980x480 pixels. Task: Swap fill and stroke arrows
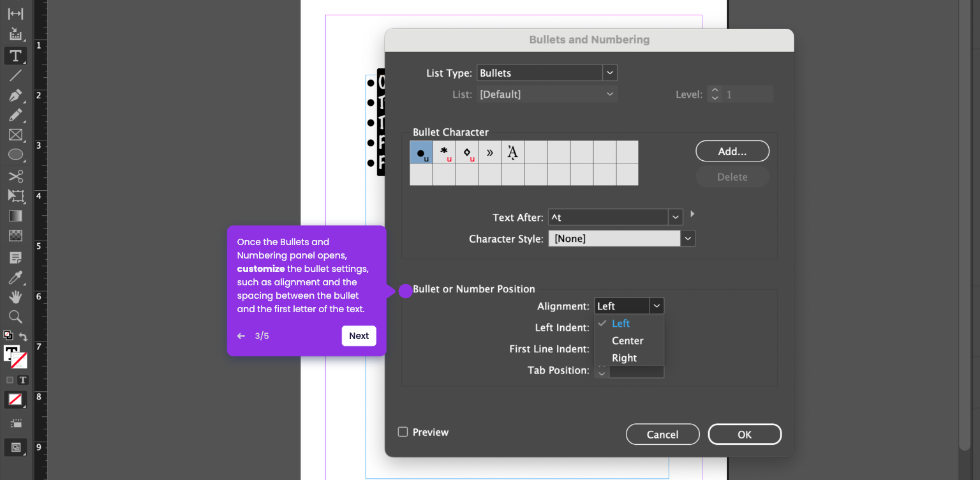point(23,336)
